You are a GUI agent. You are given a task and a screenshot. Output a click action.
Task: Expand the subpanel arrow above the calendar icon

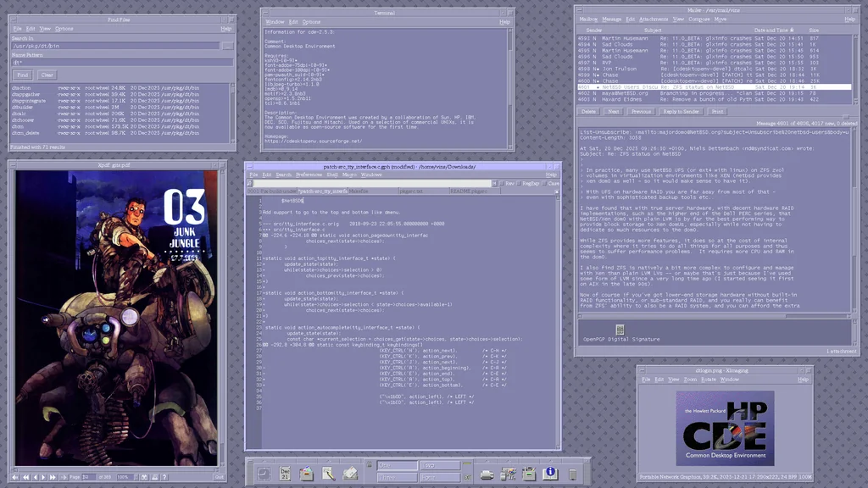[x=285, y=460]
